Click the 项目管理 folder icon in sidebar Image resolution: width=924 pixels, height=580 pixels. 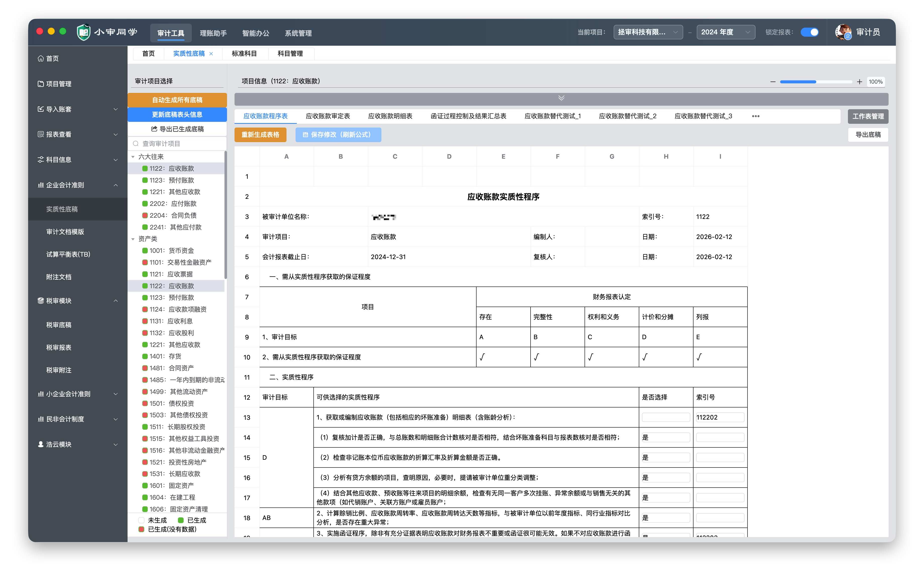tap(41, 84)
